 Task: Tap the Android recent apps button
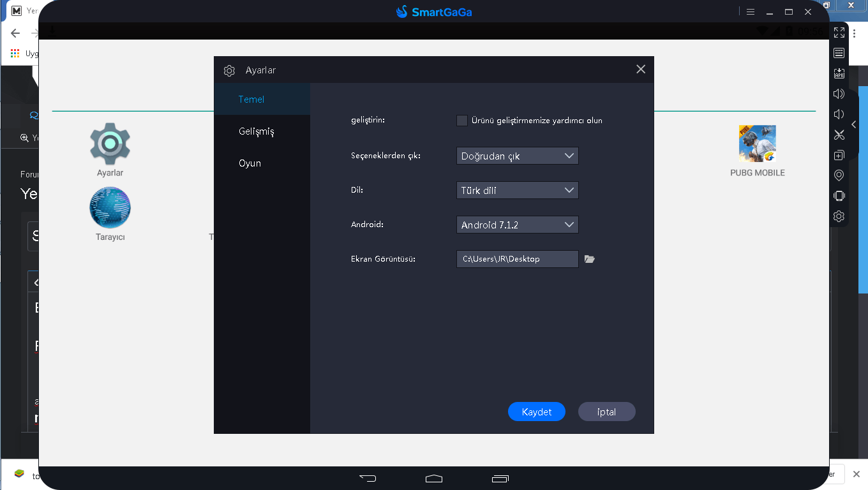pyautogui.click(x=500, y=477)
